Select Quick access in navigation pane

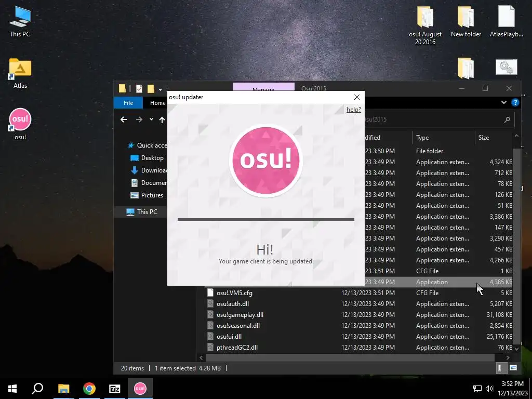pos(147,145)
